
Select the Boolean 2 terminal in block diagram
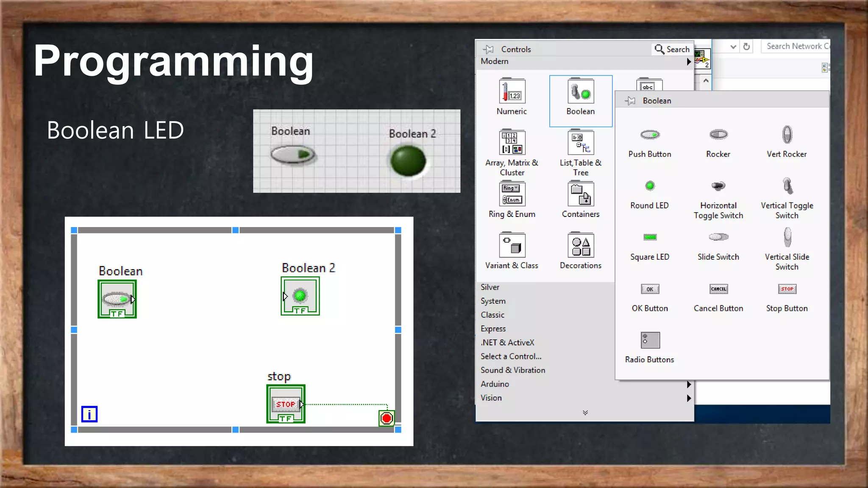pos(300,296)
